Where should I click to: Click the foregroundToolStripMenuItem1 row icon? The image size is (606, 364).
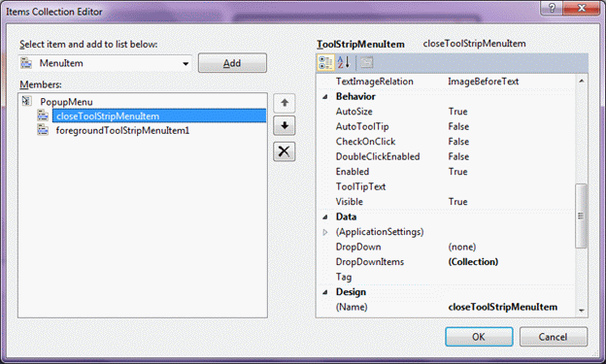click(x=43, y=130)
